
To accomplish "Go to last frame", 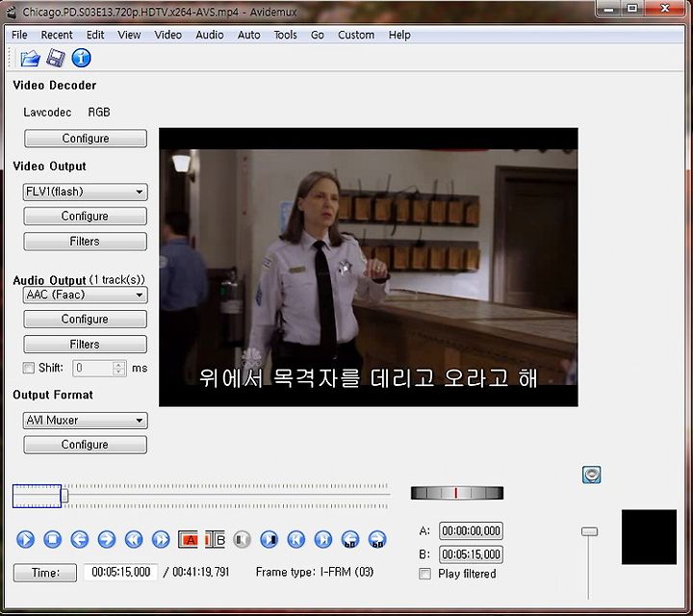I will pyautogui.click(x=323, y=540).
